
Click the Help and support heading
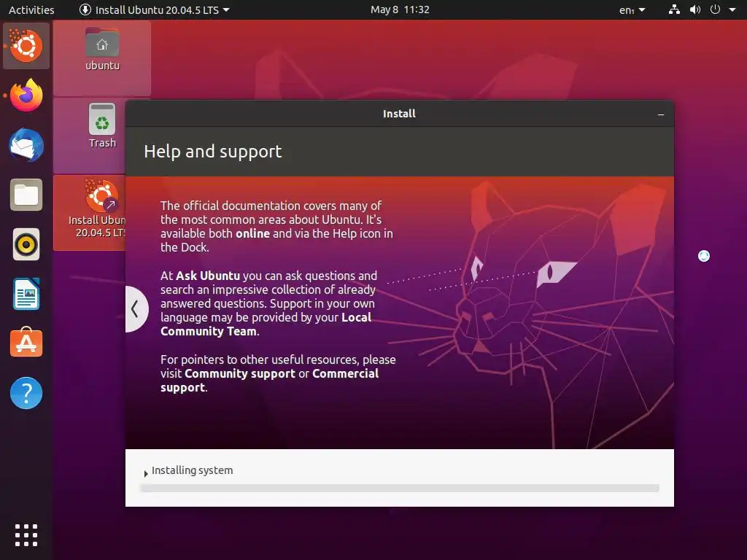pos(212,152)
